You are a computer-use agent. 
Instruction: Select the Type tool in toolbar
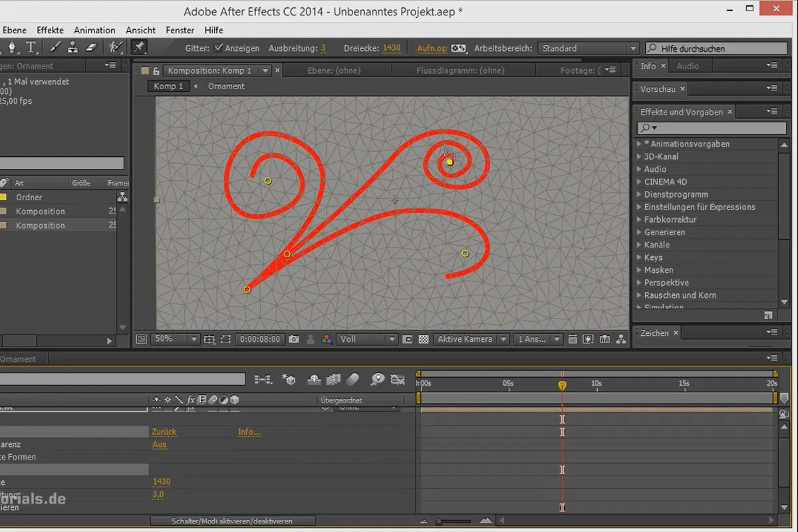(x=31, y=47)
